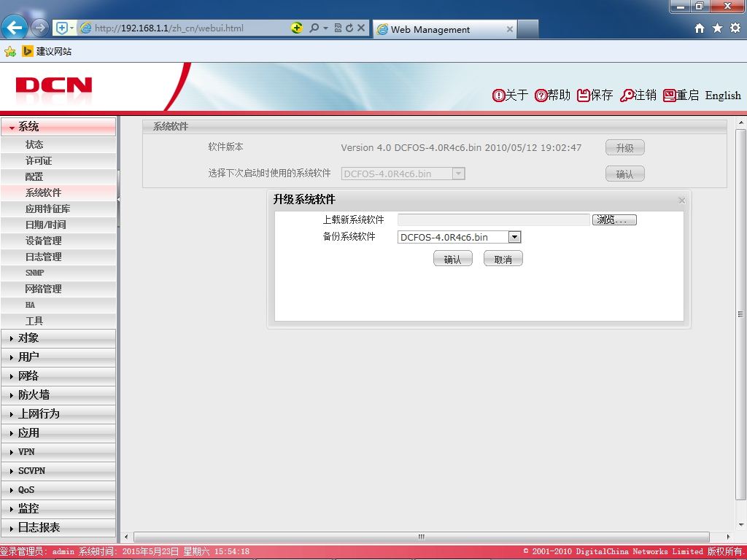The height and width of the screenshot is (560, 747).
Task: Open the 网络管理 menu item
Action: 58,289
